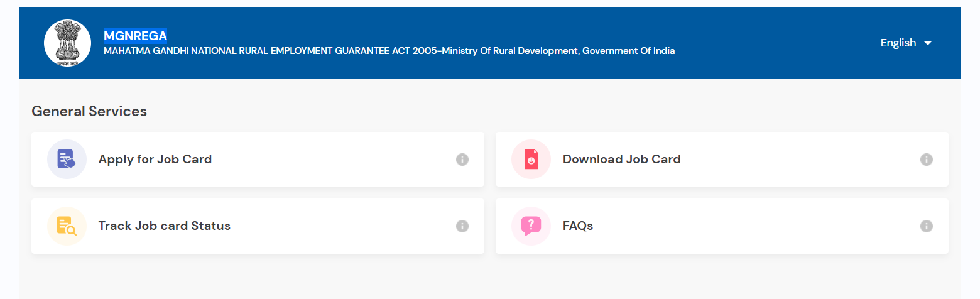Click the General Services section heading
Viewport: 980px width, 299px height.
(x=89, y=111)
